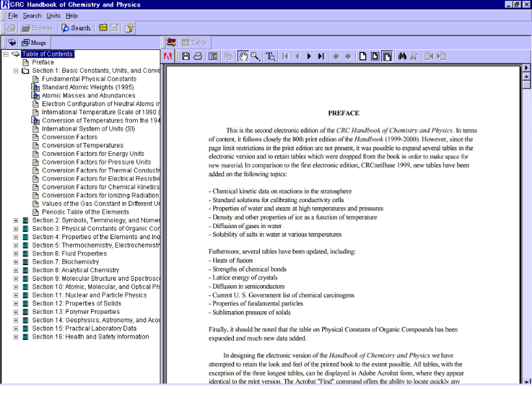
Task: Open International System of Units (SI)
Action: coord(88,129)
